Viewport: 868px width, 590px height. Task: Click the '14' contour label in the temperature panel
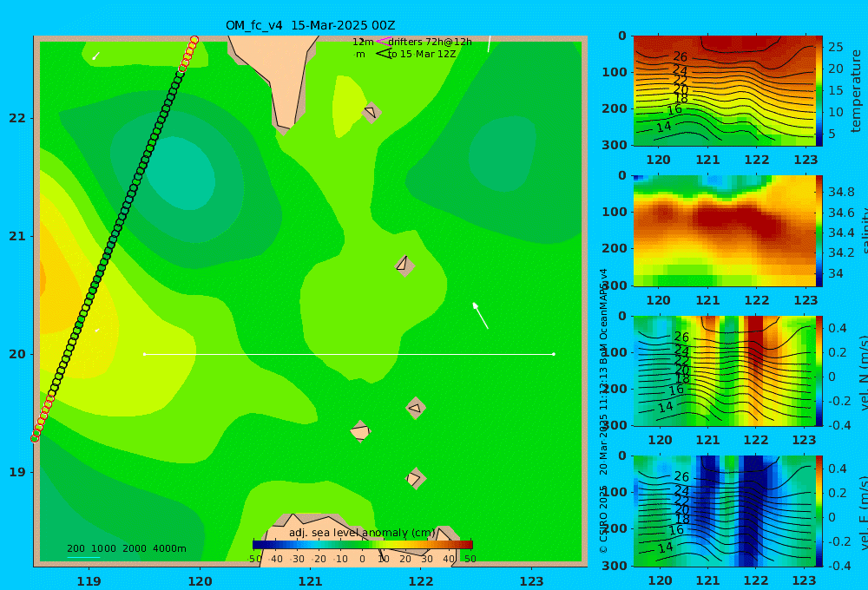coord(664,128)
